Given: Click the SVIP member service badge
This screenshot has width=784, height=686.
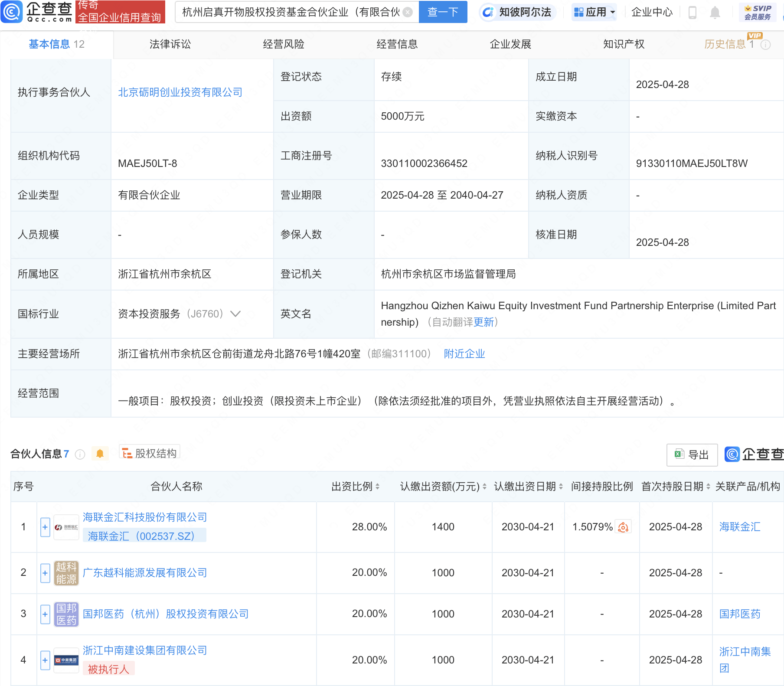Looking at the screenshot, I should click(x=757, y=12).
